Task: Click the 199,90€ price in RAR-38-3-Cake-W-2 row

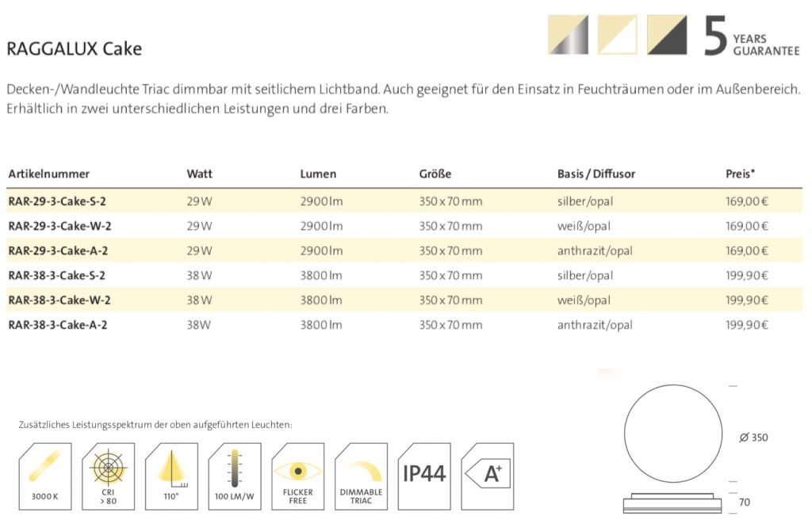Action: (x=747, y=300)
